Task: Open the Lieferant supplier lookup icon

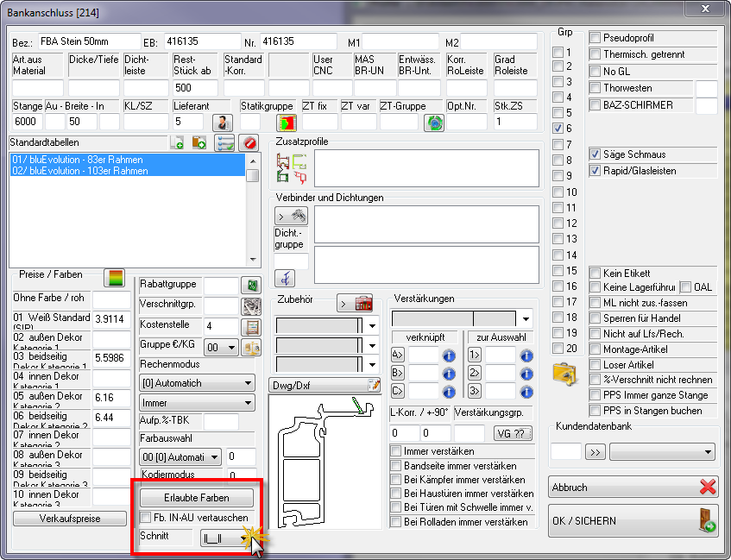Action: [223, 123]
